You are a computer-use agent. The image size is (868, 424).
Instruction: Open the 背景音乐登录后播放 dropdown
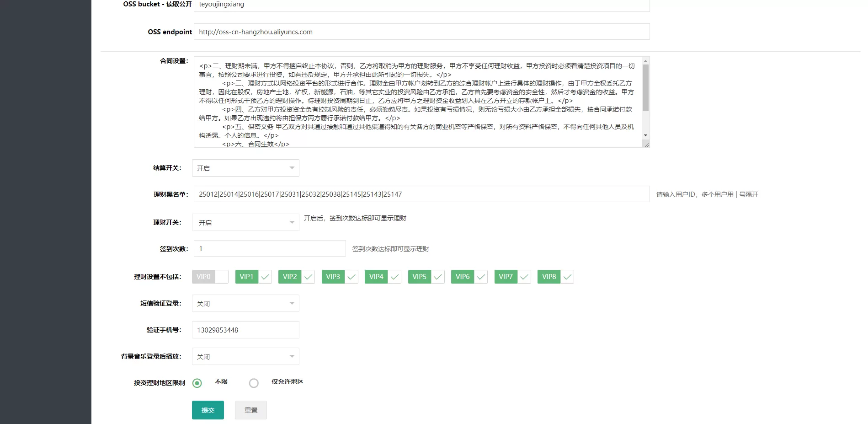click(245, 356)
